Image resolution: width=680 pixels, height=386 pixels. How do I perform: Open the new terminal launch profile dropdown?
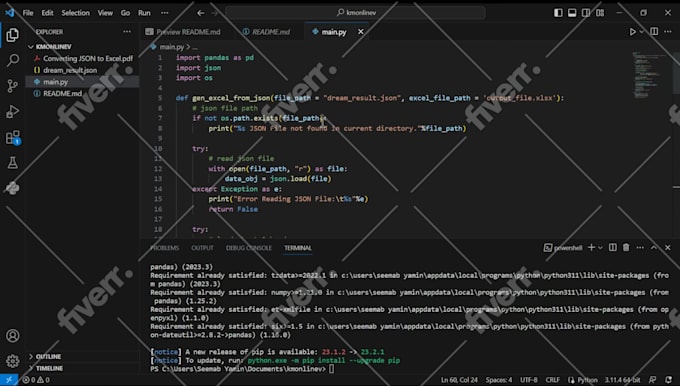point(601,248)
